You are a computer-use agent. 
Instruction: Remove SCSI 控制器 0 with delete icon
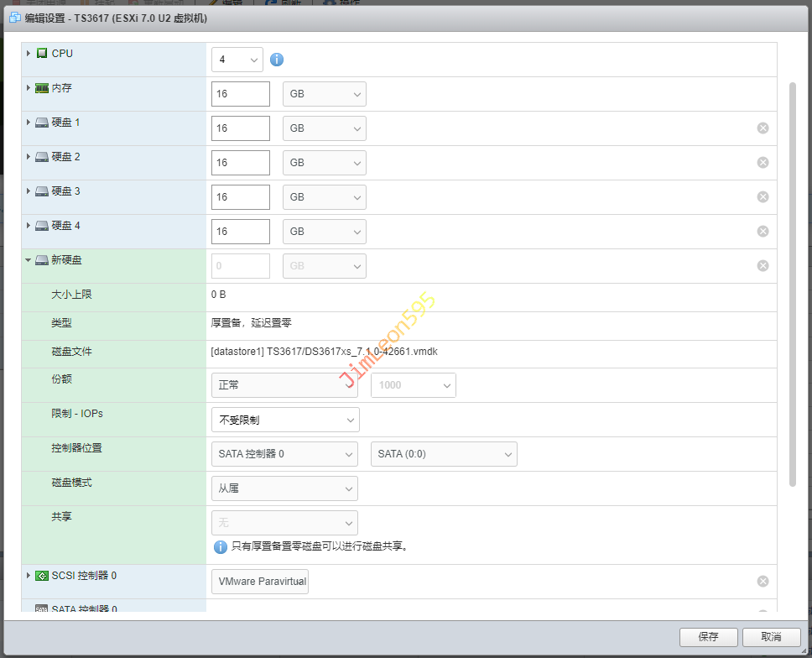763,582
